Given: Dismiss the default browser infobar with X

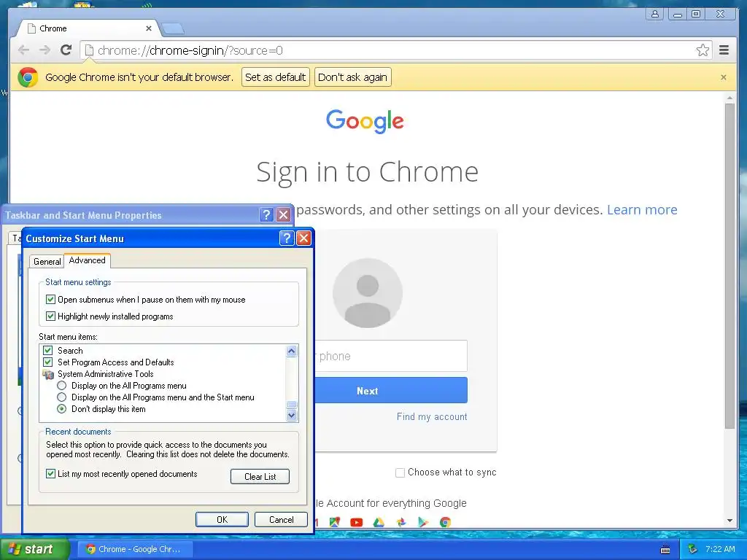Looking at the screenshot, I should pyautogui.click(x=724, y=77).
